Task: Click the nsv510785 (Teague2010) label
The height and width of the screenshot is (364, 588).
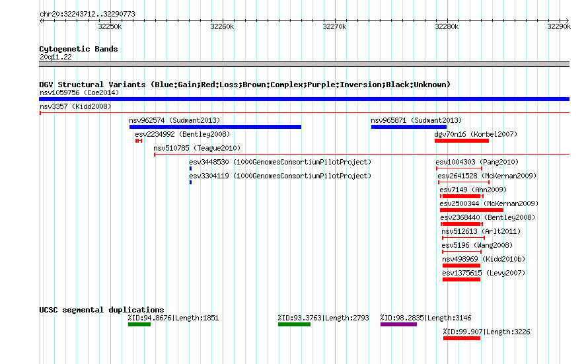Action: [197, 148]
